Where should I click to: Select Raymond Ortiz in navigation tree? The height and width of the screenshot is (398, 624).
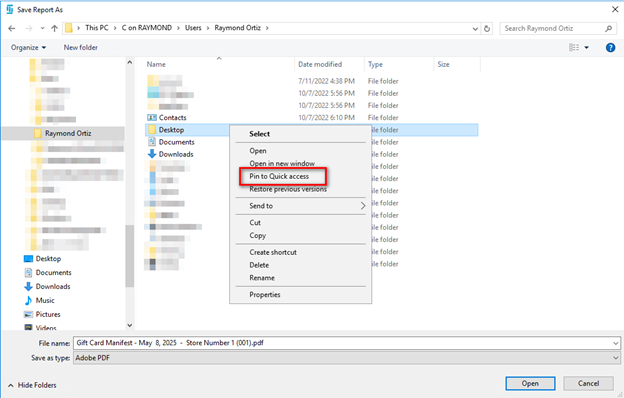(x=68, y=133)
